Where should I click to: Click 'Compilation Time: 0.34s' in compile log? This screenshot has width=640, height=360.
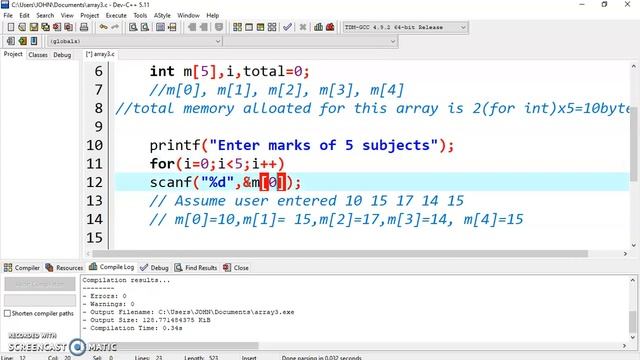132,328
